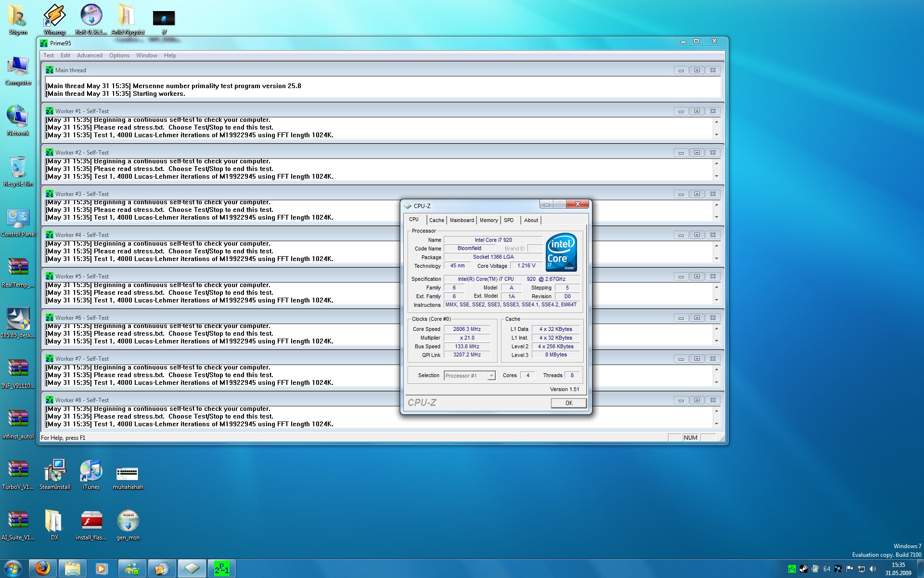The image size is (924, 578).
Task: Open Windows Media Player from the taskbar
Action: tap(102, 569)
